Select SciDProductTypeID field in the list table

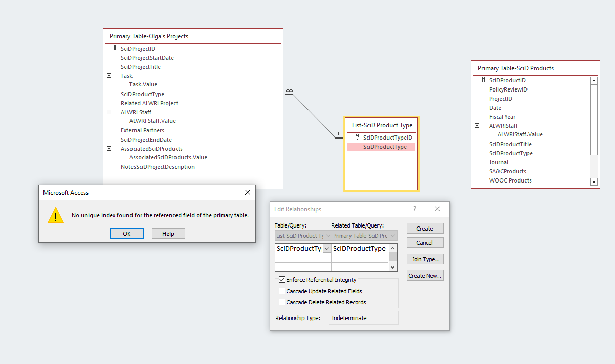coord(387,138)
